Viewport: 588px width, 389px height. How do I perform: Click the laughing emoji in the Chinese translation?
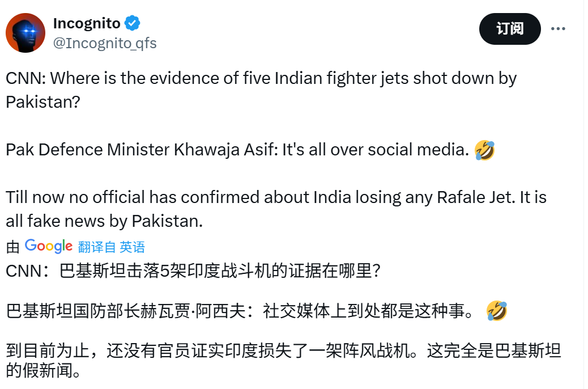496,311
